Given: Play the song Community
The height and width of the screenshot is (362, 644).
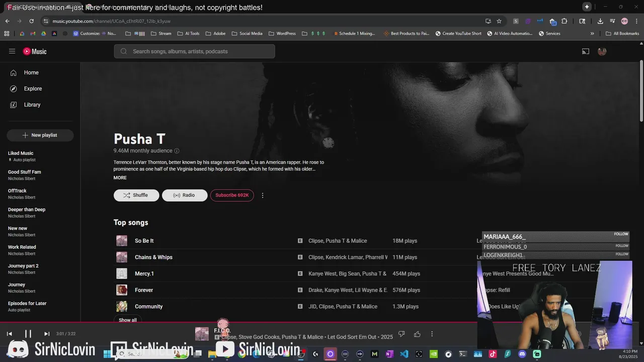Looking at the screenshot, I should (148, 307).
